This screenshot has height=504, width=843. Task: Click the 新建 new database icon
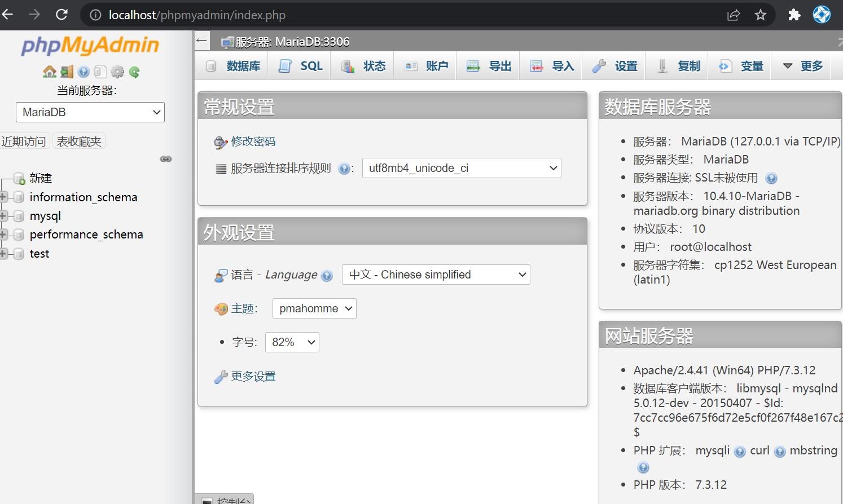click(19, 179)
